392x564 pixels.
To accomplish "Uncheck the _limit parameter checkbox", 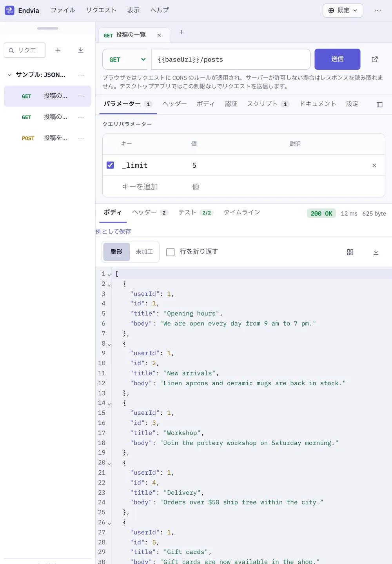I will [x=110, y=165].
